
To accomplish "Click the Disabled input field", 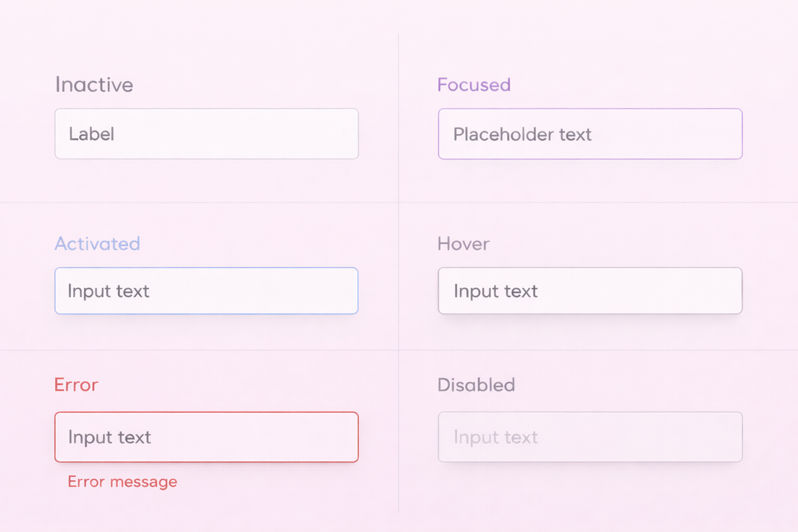I will coord(590,437).
